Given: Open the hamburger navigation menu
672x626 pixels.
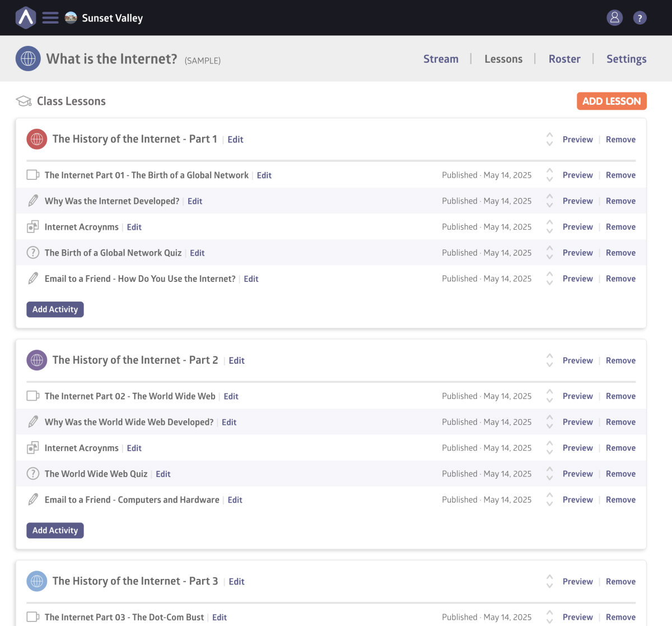Looking at the screenshot, I should (50, 18).
